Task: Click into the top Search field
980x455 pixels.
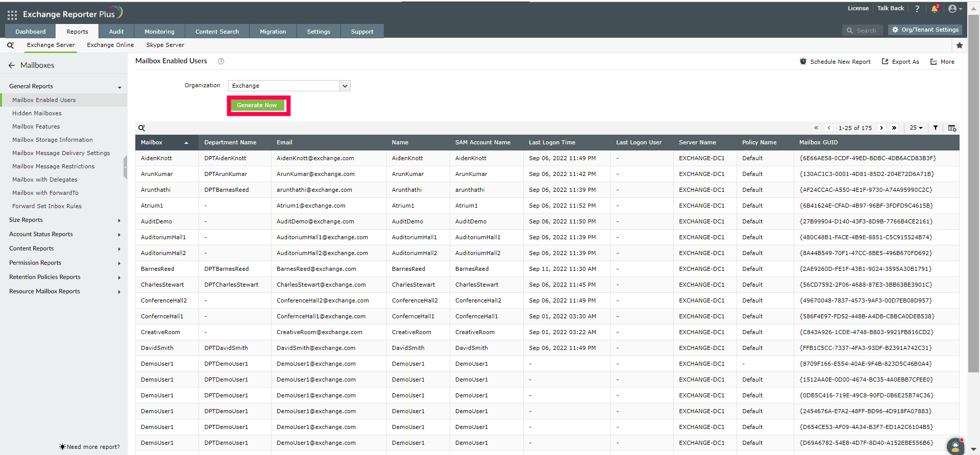Action: pos(862,31)
